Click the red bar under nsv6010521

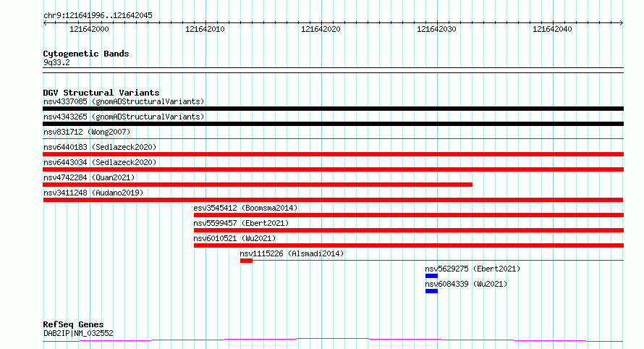point(409,245)
